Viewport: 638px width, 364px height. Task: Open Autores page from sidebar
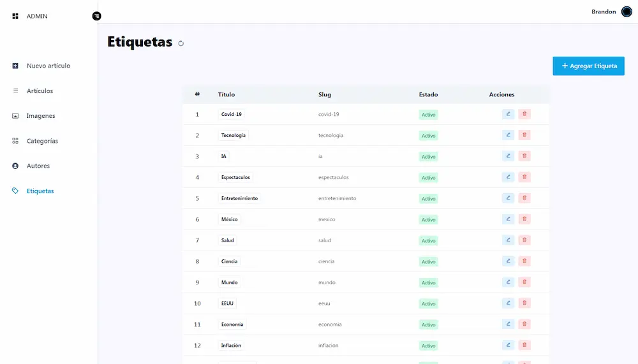tap(38, 166)
